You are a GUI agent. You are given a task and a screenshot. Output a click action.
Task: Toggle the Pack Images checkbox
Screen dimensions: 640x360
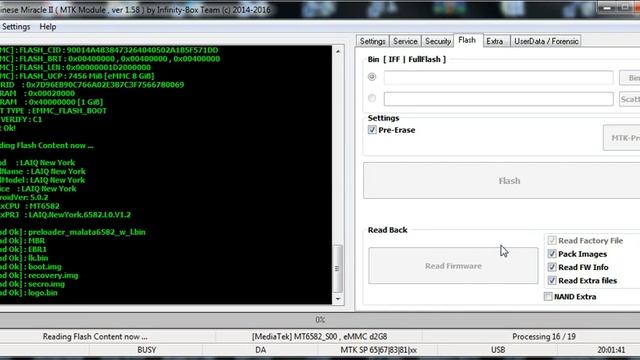coord(552,254)
